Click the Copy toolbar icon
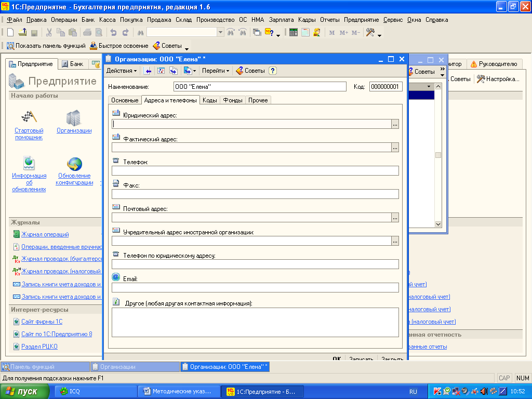This screenshot has width=532, height=399. pyautogui.click(x=61, y=33)
